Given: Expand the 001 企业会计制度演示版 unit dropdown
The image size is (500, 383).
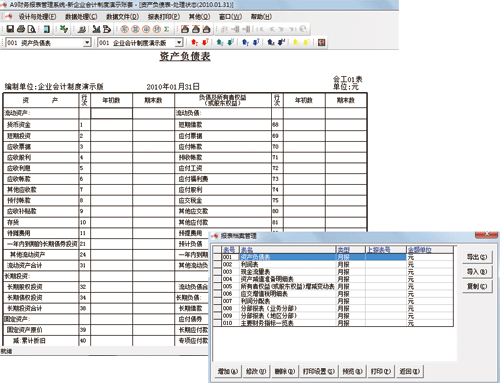Looking at the screenshot, I should pyautogui.click(x=179, y=43).
